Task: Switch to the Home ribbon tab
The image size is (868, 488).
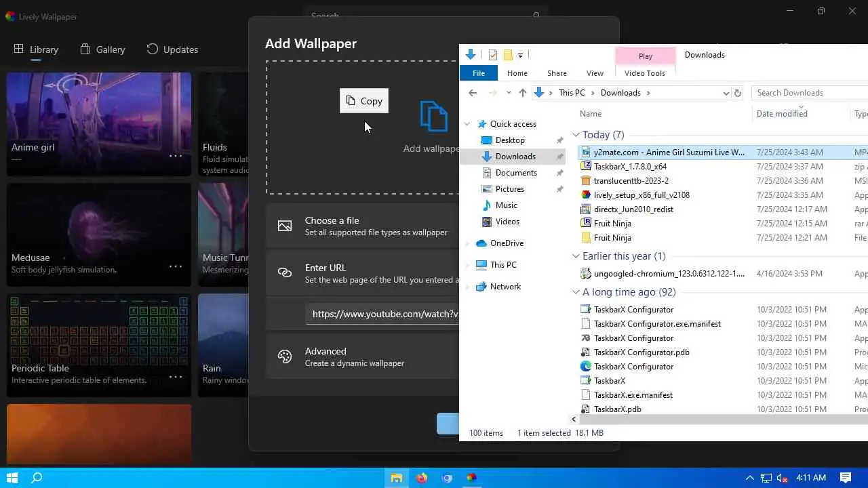Action: (x=517, y=73)
